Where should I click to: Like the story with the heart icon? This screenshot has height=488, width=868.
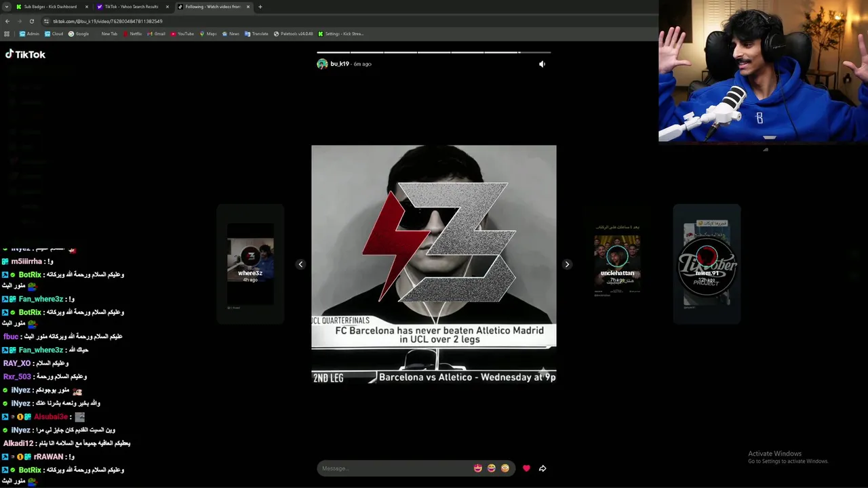click(x=526, y=468)
